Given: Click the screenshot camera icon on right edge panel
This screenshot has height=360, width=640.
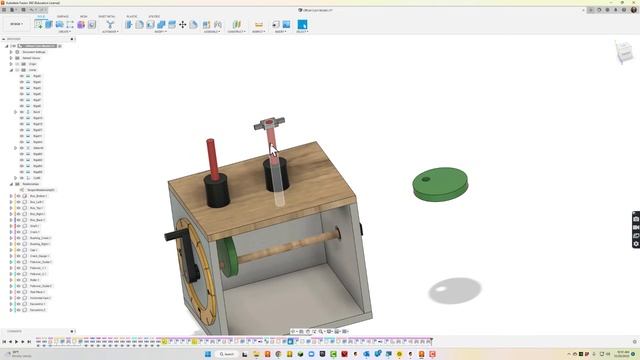Looking at the screenshot, I should [x=636, y=219].
